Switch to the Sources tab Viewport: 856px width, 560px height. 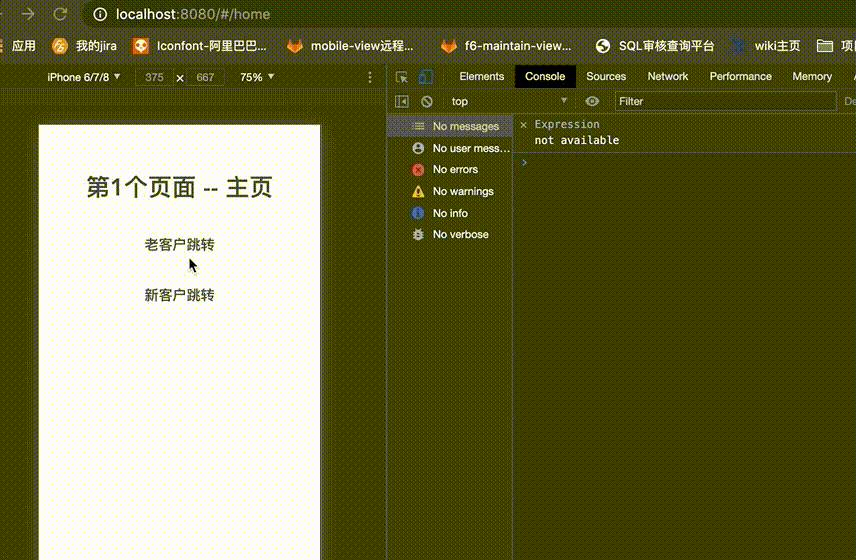(x=606, y=76)
